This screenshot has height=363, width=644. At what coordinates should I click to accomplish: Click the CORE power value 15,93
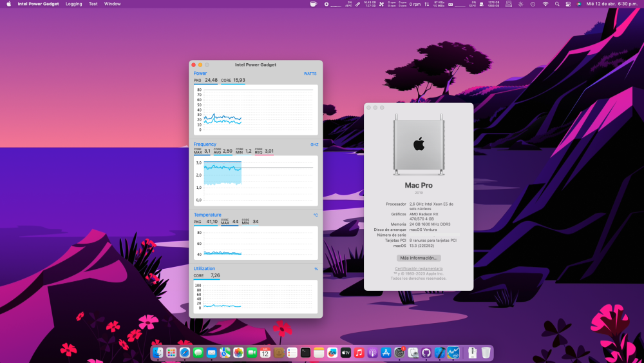tap(239, 80)
